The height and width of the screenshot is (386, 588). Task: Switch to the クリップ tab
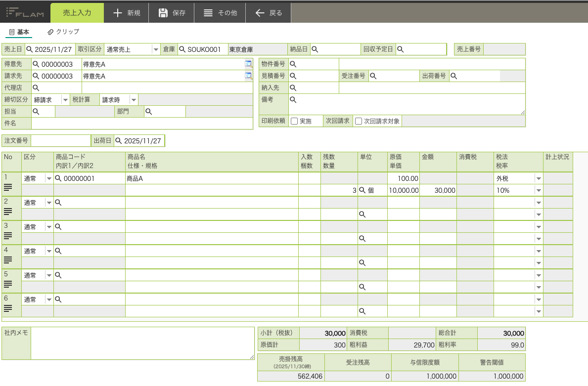tap(63, 32)
